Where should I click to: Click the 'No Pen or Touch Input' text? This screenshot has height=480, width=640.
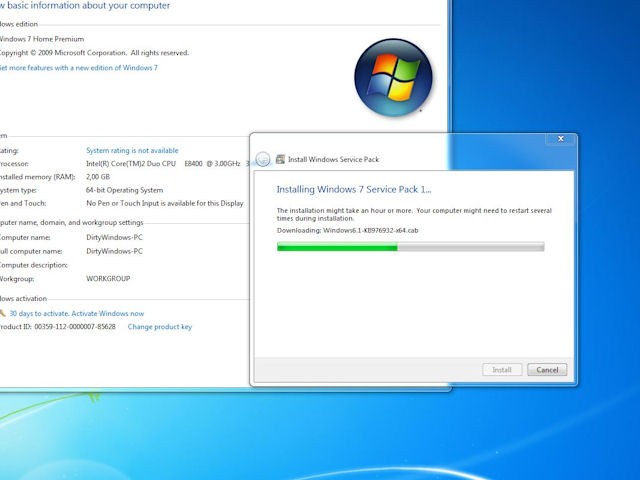coord(164,203)
